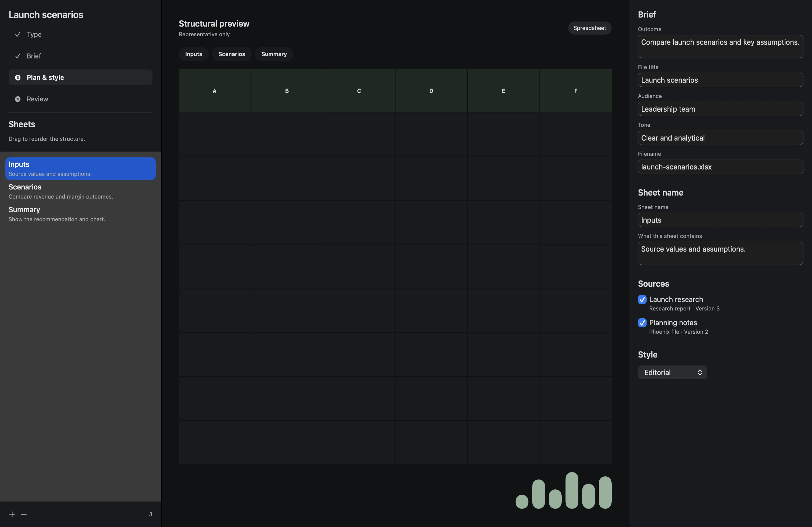This screenshot has width=812, height=527.
Task: Click column E header in preview
Action: click(x=503, y=91)
